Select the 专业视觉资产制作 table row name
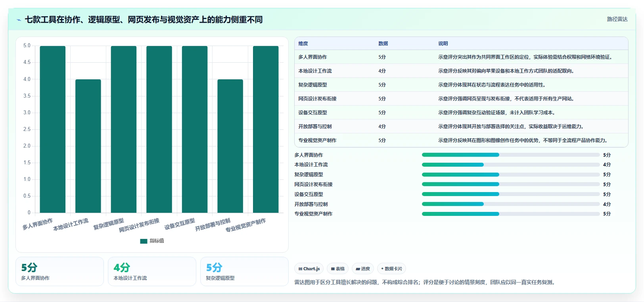This screenshot has height=302, width=644. point(317,140)
